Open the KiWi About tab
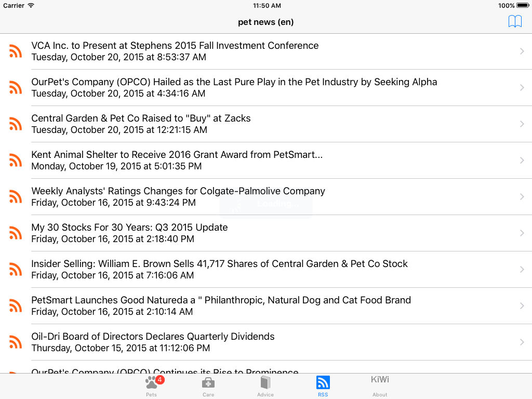This screenshot has width=532, height=399. 380,386
